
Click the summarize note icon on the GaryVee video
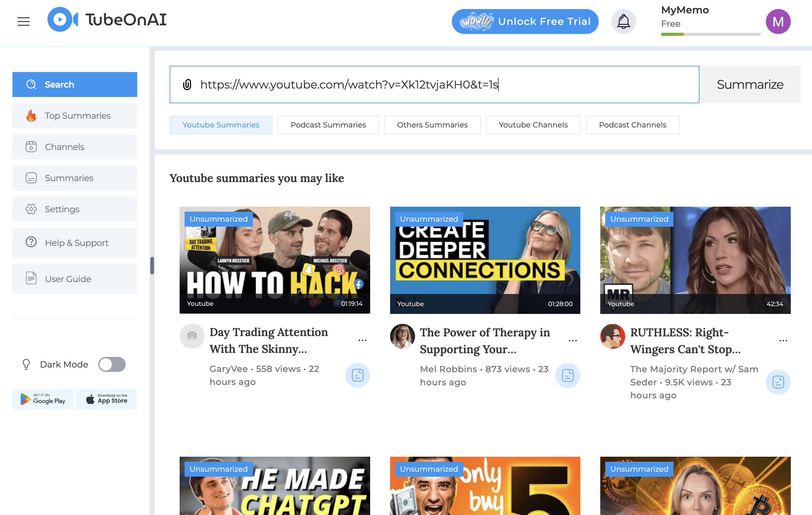coord(357,375)
